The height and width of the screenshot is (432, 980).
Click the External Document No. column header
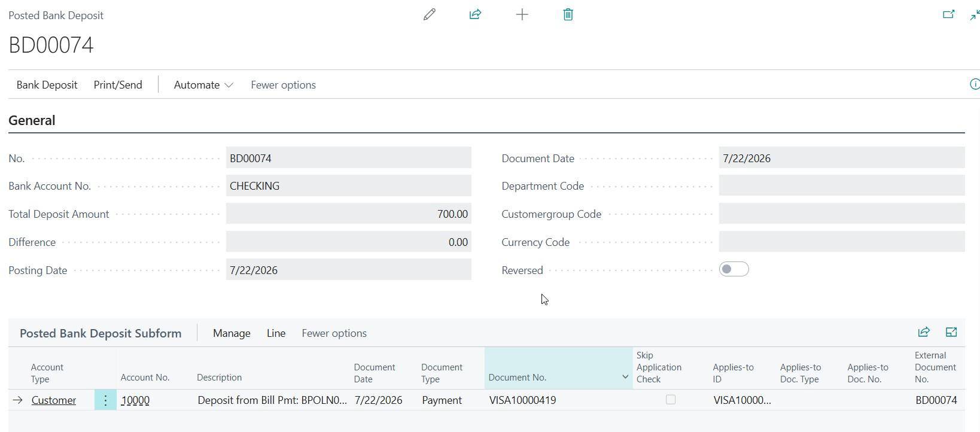point(936,367)
